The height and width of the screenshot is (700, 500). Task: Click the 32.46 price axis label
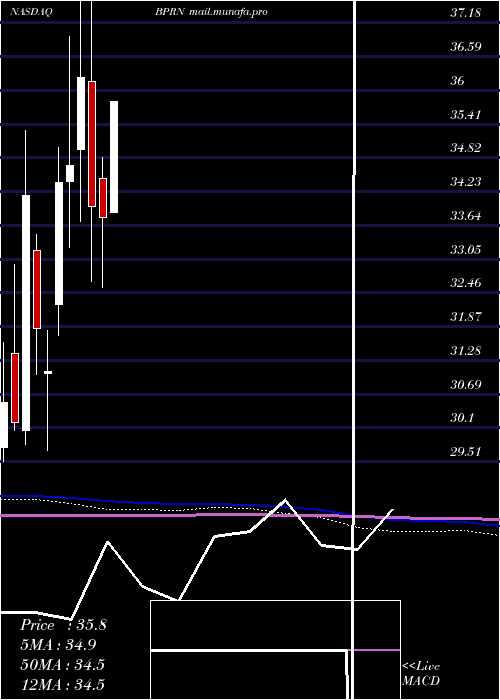[466, 283]
